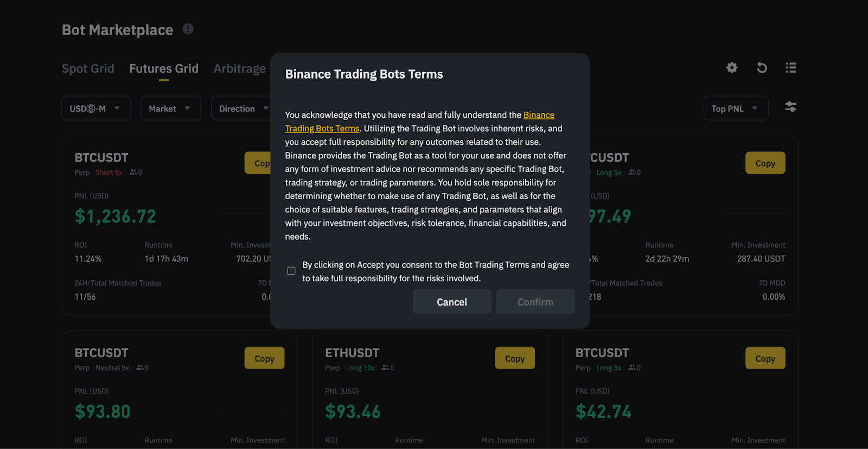Open the Top PNL sort dropdown

[x=735, y=108]
